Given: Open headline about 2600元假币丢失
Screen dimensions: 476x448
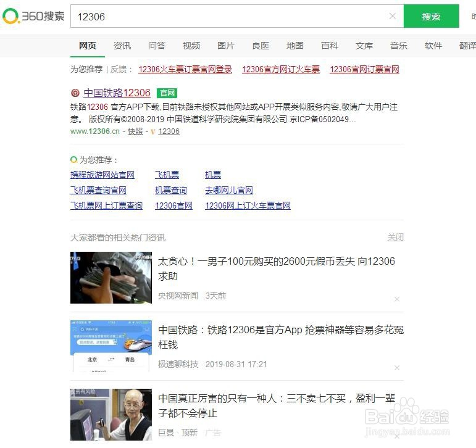Looking at the screenshot, I should (277, 268).
